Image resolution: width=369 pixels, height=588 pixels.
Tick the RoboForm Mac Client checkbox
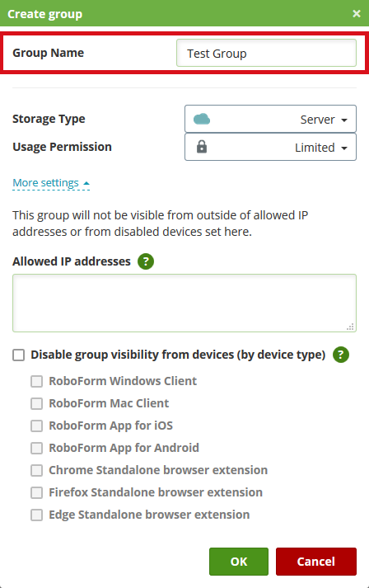click(37, 403)
